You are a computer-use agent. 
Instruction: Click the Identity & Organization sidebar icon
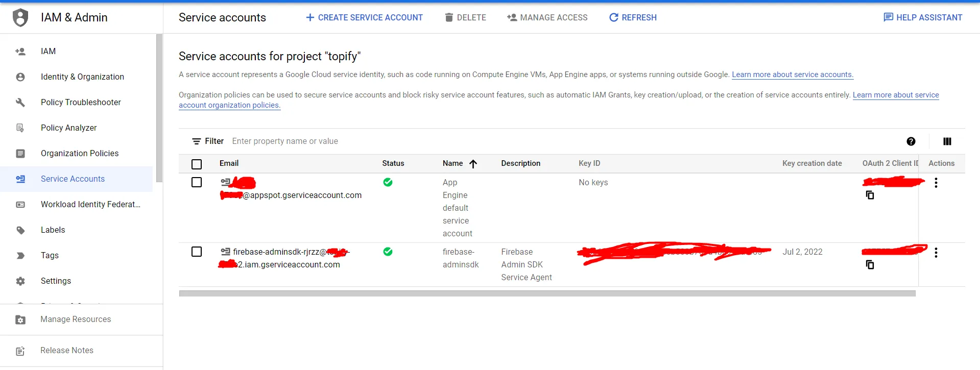(20, 77)
